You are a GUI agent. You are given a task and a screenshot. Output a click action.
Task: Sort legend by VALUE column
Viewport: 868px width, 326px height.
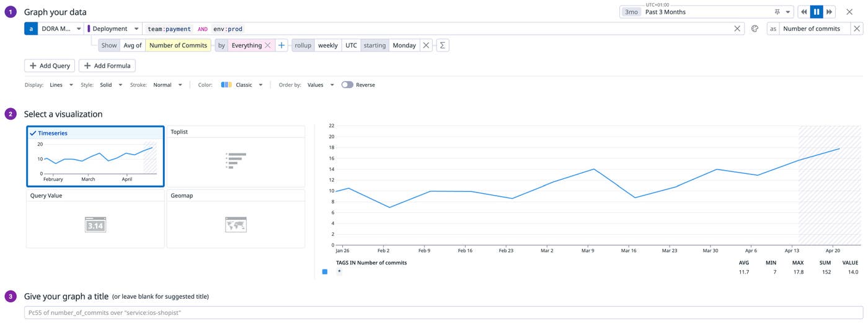[850, 263]
